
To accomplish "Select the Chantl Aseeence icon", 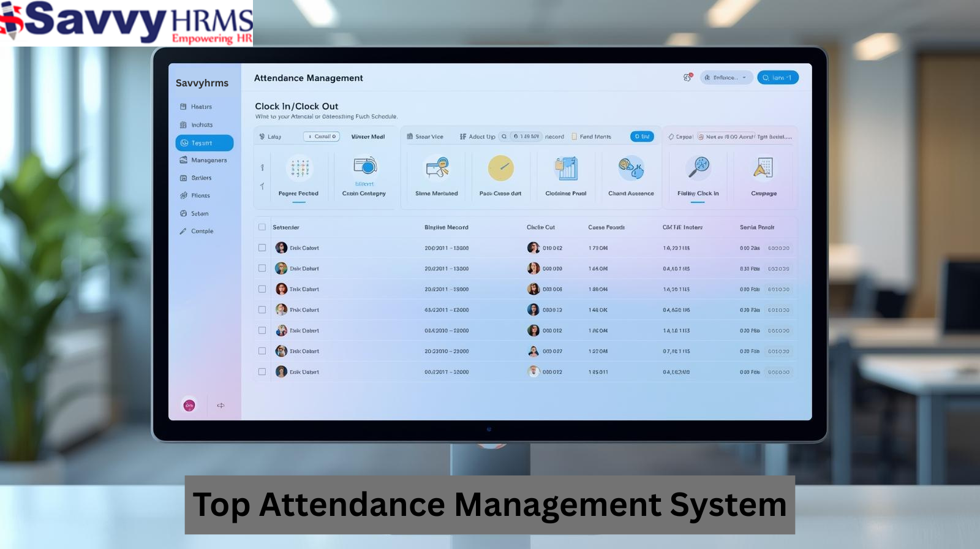I will click(631, 168).
